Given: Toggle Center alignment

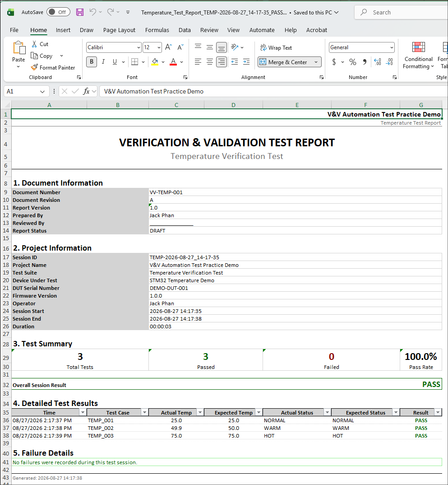Looking at the screenshot, I should [x=210, y=62].
